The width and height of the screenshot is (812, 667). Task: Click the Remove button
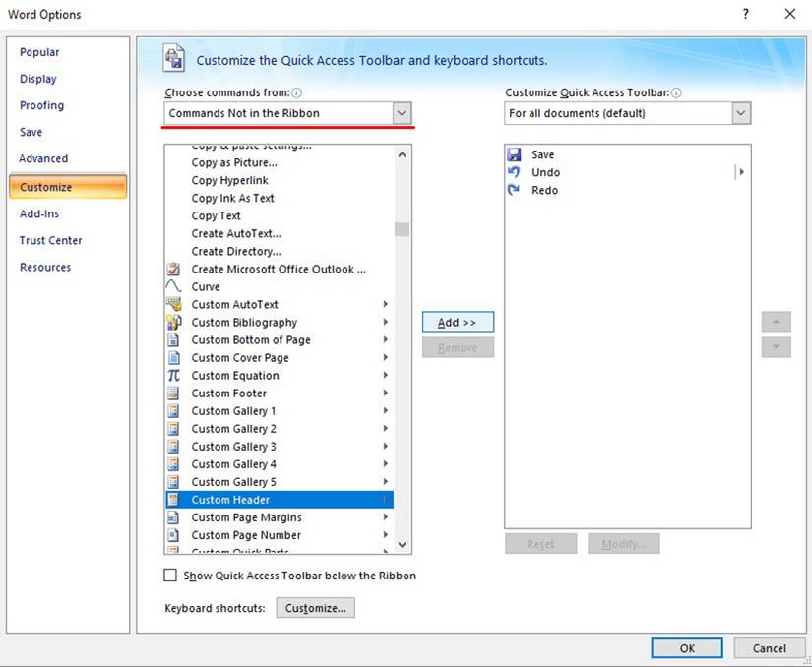[458, 347]
